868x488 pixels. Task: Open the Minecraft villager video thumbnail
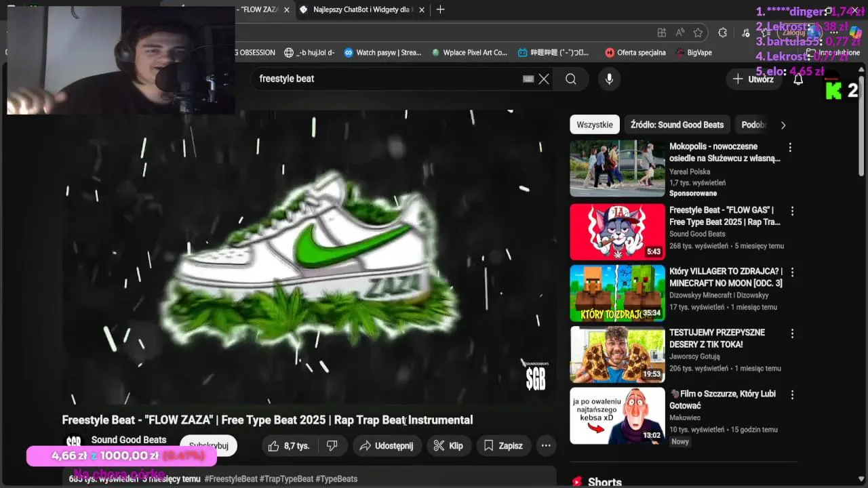point(617,293)
